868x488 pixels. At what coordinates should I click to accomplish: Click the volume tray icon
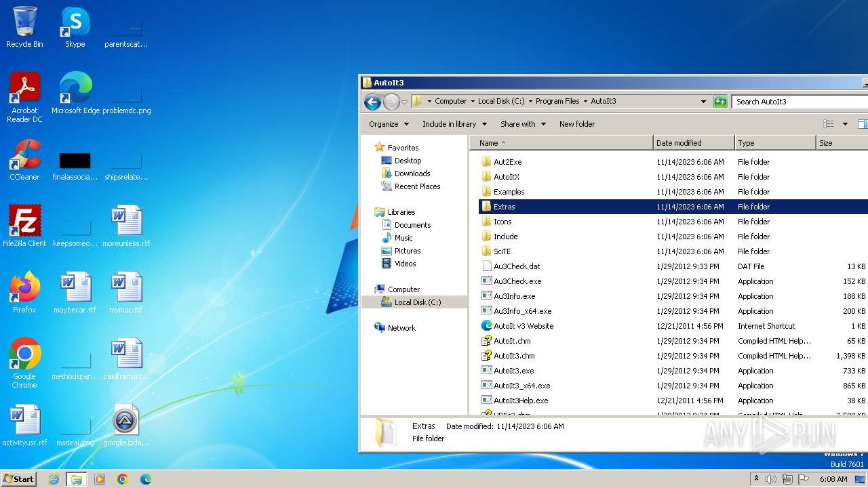coord(771,479)
